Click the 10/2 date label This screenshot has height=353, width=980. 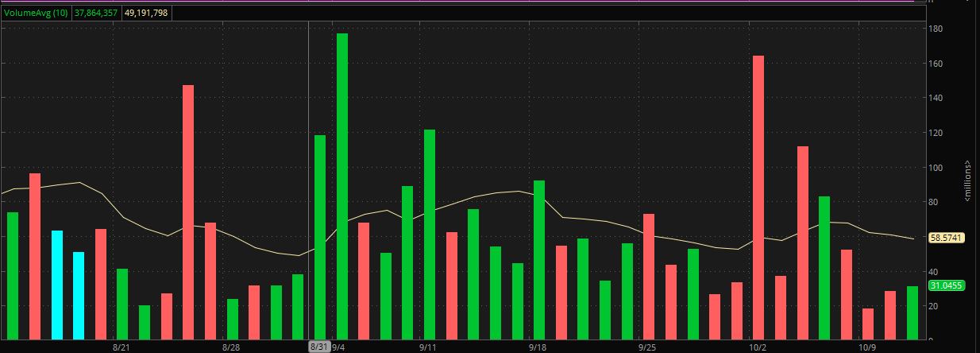click(x=757, y=347)
